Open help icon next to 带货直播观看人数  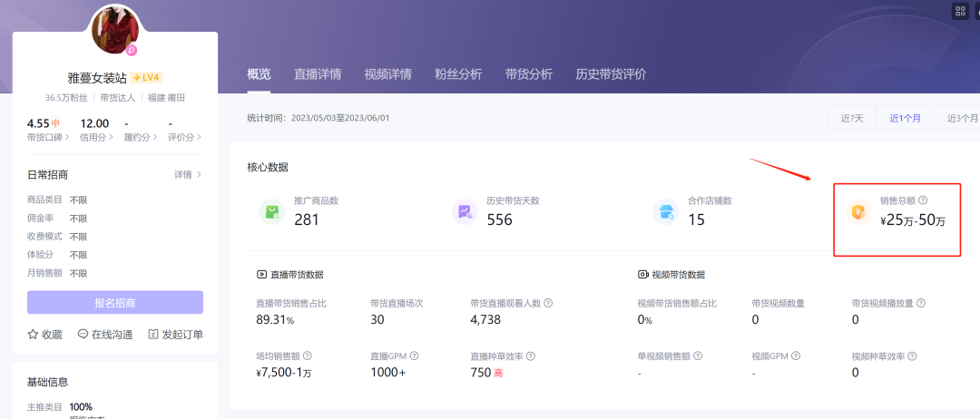(548, 303)
